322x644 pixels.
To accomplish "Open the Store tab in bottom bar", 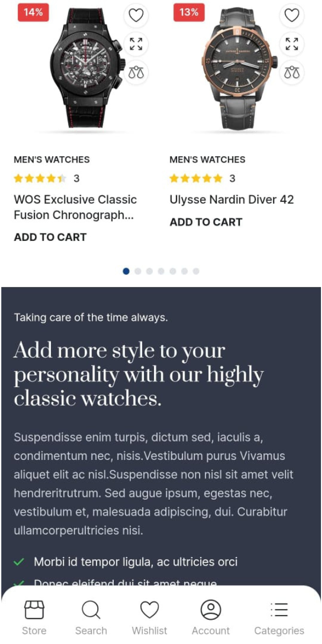I will [x=34, y=618].
